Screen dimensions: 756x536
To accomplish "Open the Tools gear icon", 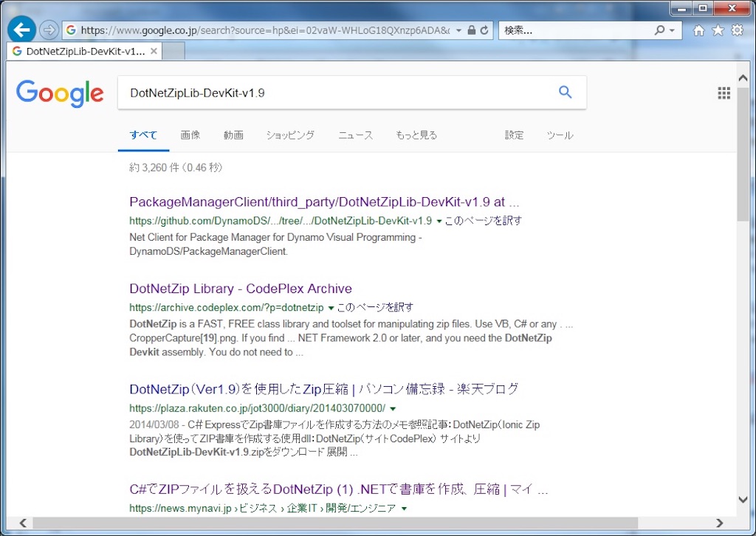I will click(738, 30).
